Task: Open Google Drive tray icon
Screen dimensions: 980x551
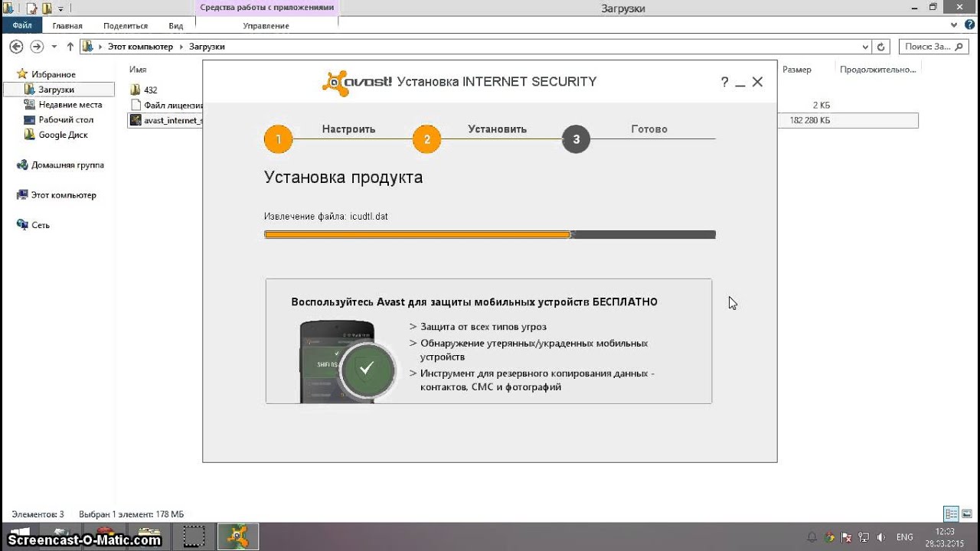Action: 829,537
